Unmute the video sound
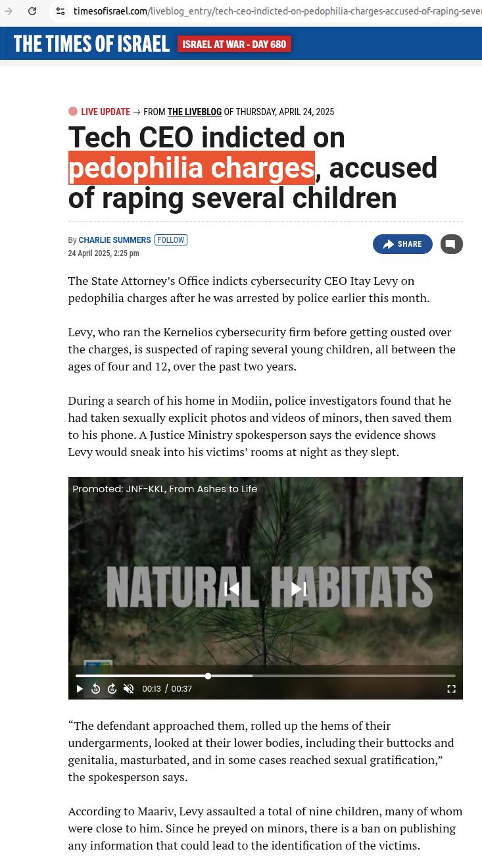This screenshot has width=482, height=868. [x=129, y=688]
